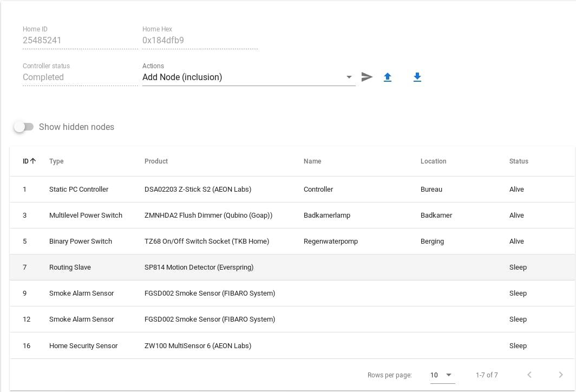Click the ID column sort arrow
The height and width of the screenshot is (392, 576).
tap(33, 161)
